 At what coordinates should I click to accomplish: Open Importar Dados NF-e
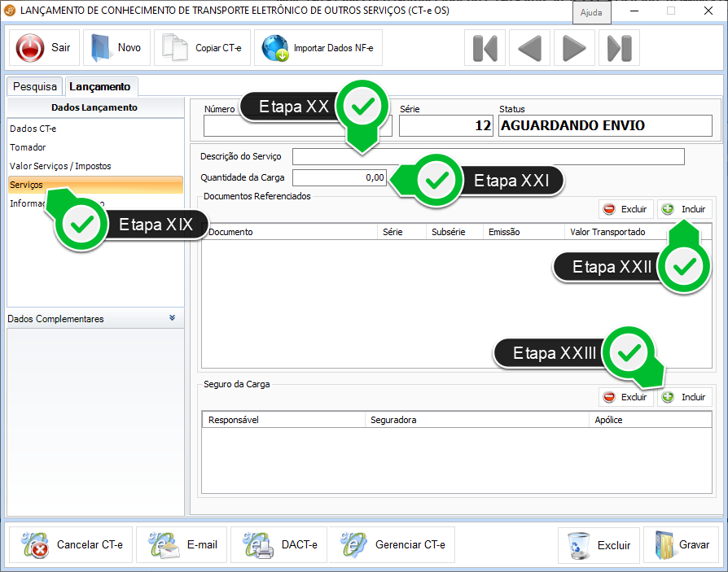318,48
